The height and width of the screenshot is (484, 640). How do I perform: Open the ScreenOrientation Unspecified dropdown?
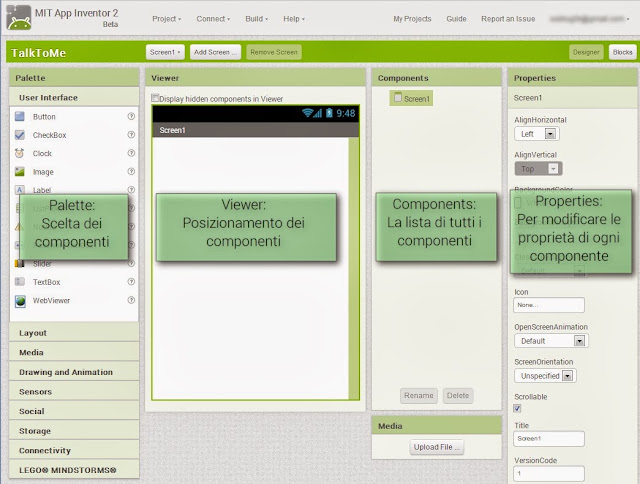click(545, 375)
